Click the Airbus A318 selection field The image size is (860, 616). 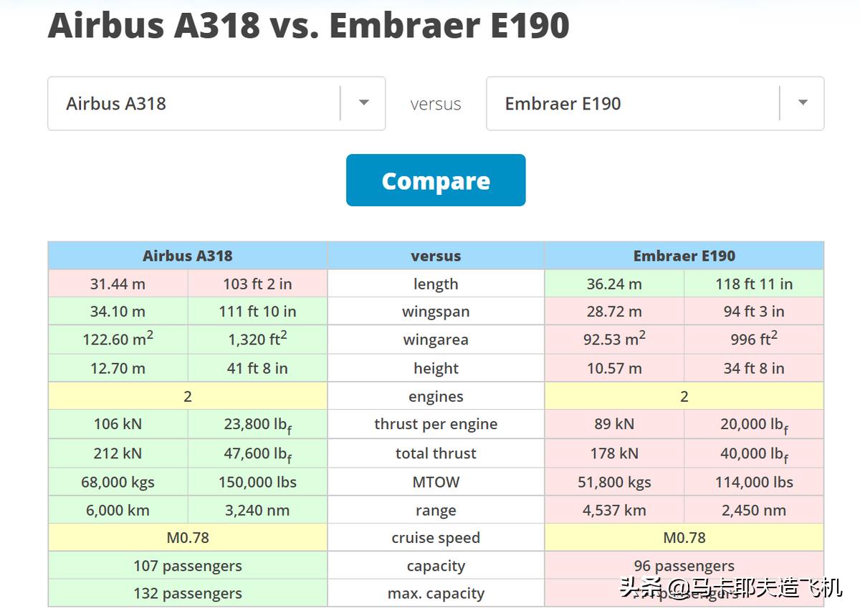(x=193, y=104)
